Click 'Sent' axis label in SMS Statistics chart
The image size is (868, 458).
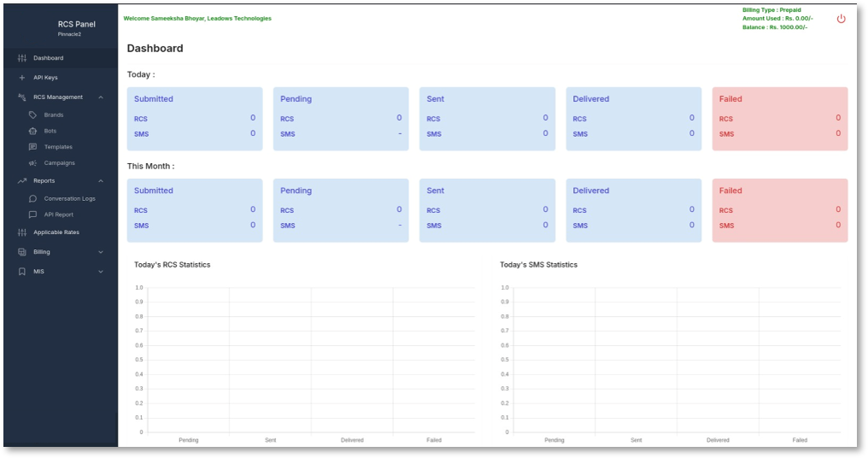[x=636, y=440]
